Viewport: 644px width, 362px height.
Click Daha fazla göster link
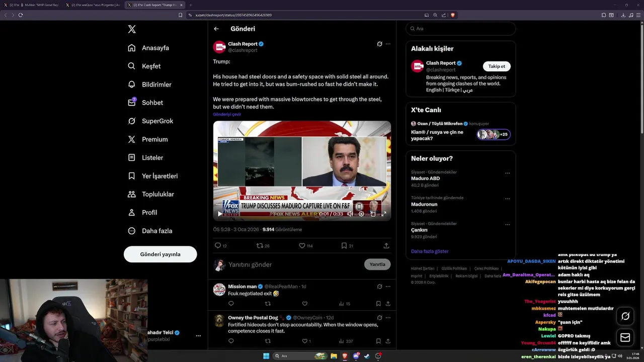pos(430,251)
